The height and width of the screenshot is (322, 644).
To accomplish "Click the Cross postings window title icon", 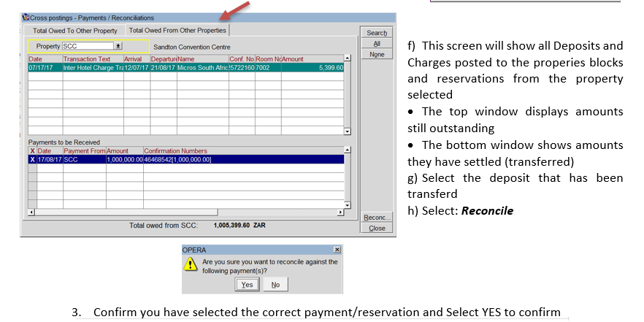I will [26, 18].
